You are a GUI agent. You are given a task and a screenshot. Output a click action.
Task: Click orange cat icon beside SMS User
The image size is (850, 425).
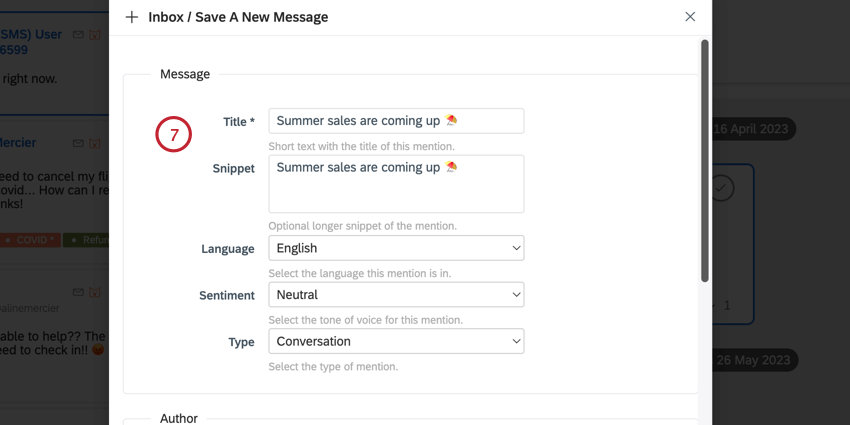pos(95,35)
